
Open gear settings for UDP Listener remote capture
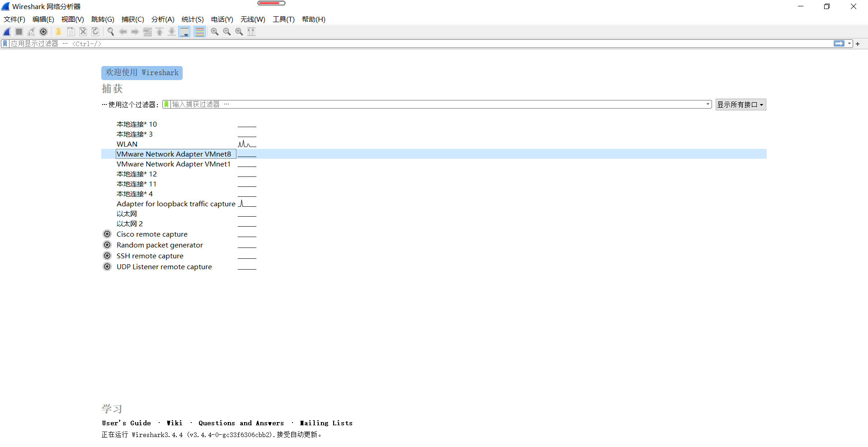pos(107,266)
